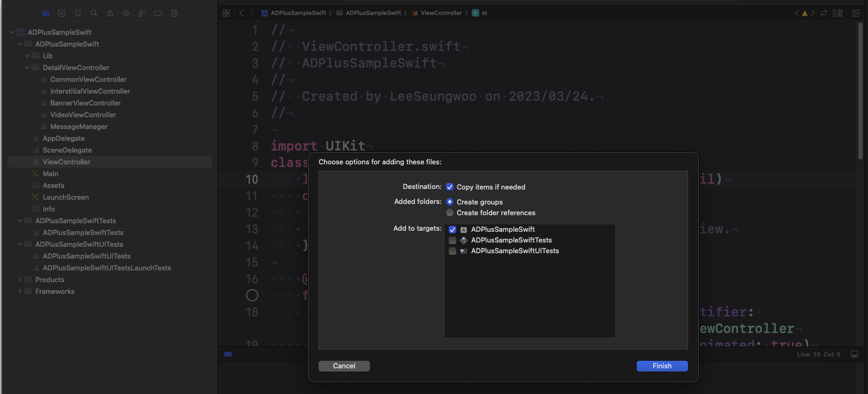Image resolution: width=868 pixels, height=394 pixels.
Task: Collapse the DetailViewController group
Action: click(27, 67)
